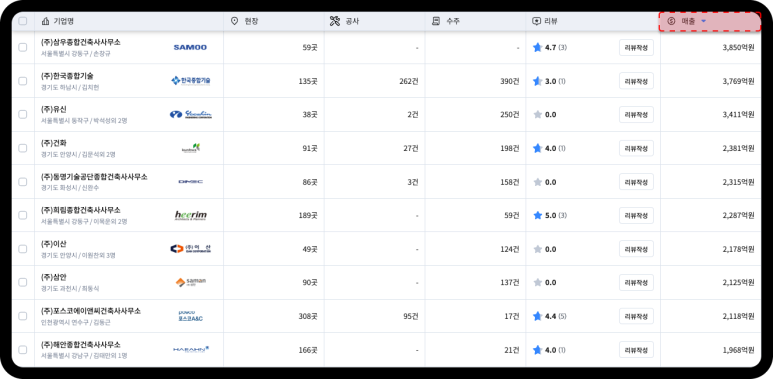This screenshot has width=773, height=379.
Task: Click the building icon beside 기업명 header
Action: coord(45,21)
